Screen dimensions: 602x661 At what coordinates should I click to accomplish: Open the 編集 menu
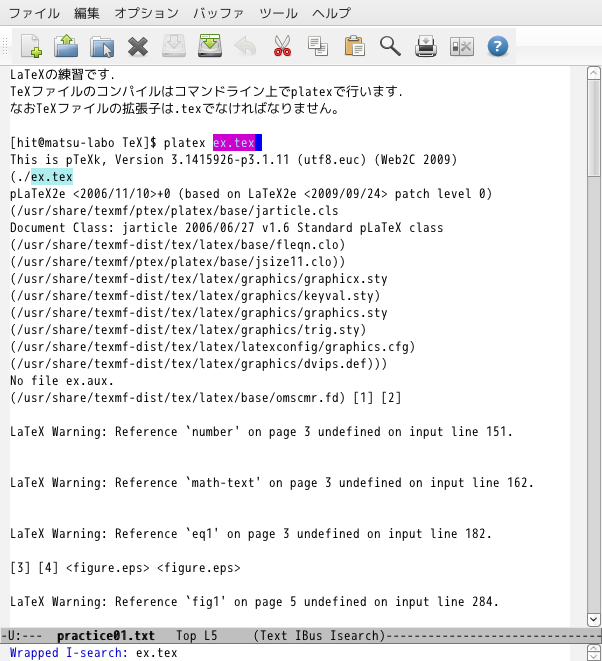pyautogui.click(x=87, y=13)
